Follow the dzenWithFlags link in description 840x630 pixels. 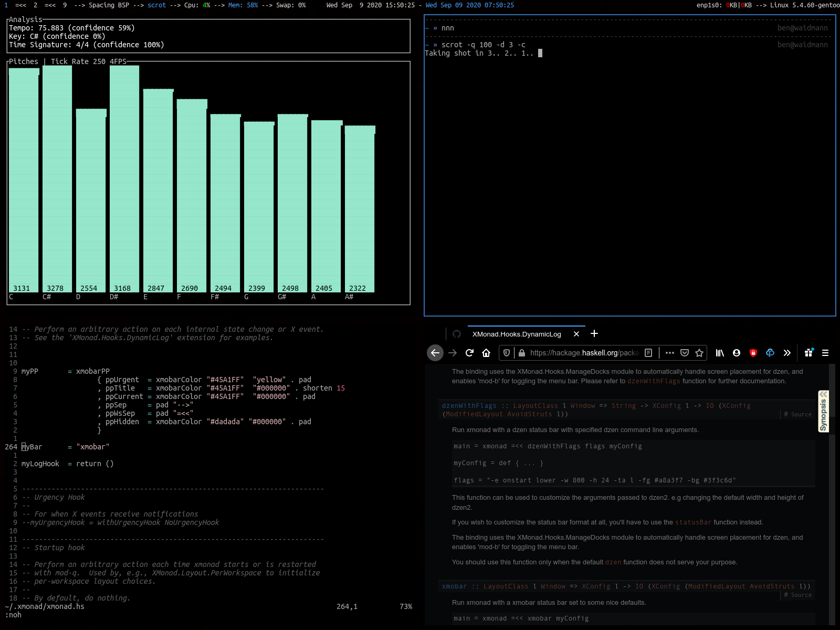(x=654, y=381)
